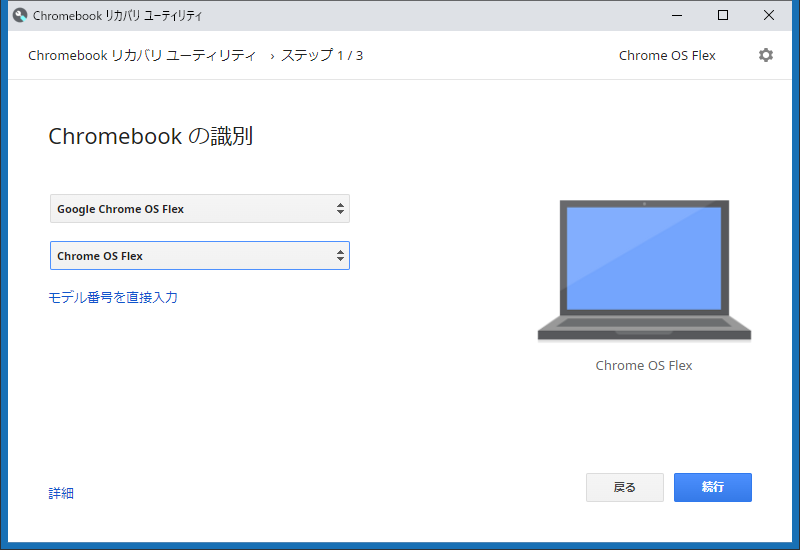Viewport: 800px width, 550px height.
Task: Click the Chrome OS Flex header label
Action: click(667, 55)
